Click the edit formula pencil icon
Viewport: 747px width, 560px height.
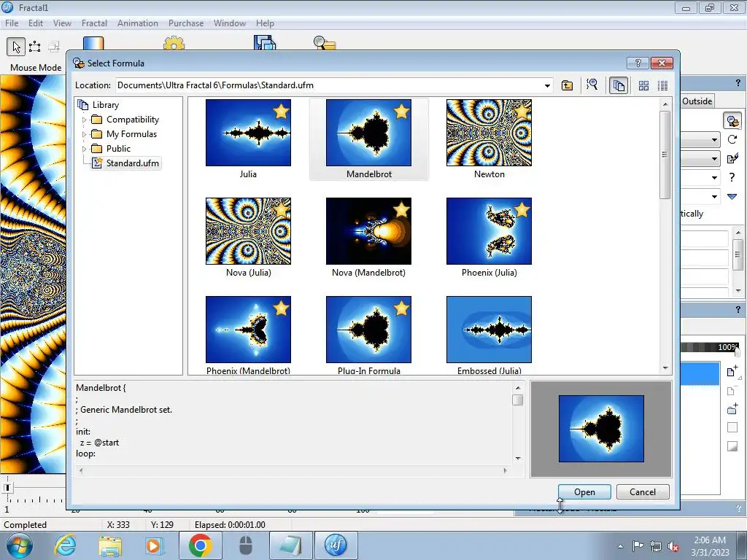tap(732, 158)
